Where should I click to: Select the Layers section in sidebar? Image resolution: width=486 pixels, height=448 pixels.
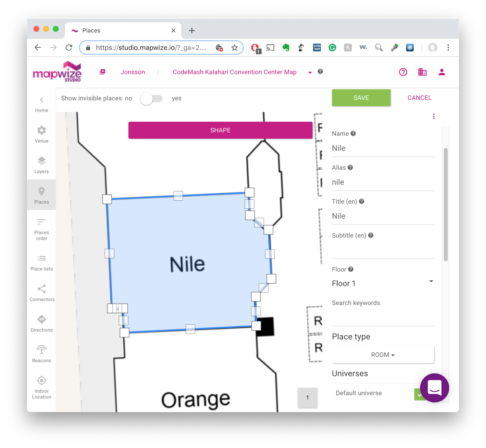point(41,165)
